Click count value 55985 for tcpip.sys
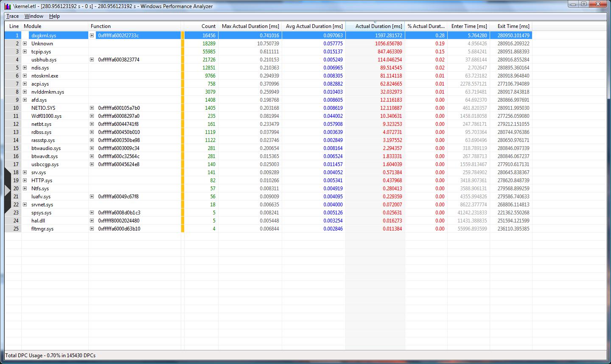The height and width of the screenshot is (364, 611). tap(209, 52)
